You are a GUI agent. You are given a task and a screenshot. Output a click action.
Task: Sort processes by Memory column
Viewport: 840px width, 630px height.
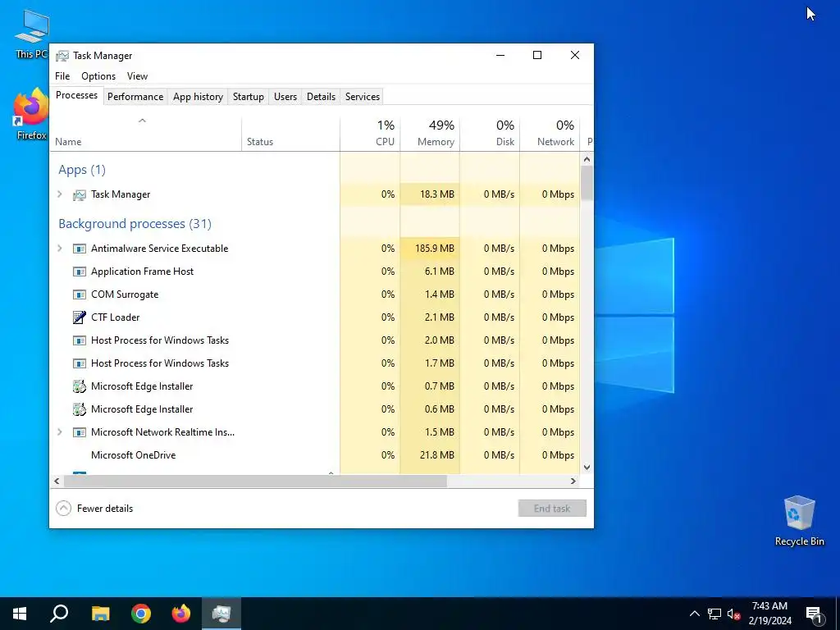point(430,133)
